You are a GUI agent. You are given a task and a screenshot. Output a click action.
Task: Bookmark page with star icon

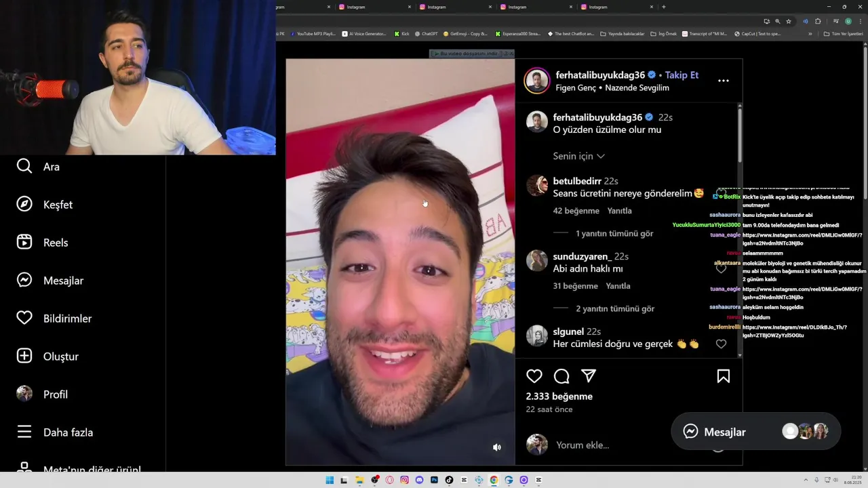(789, 21)
